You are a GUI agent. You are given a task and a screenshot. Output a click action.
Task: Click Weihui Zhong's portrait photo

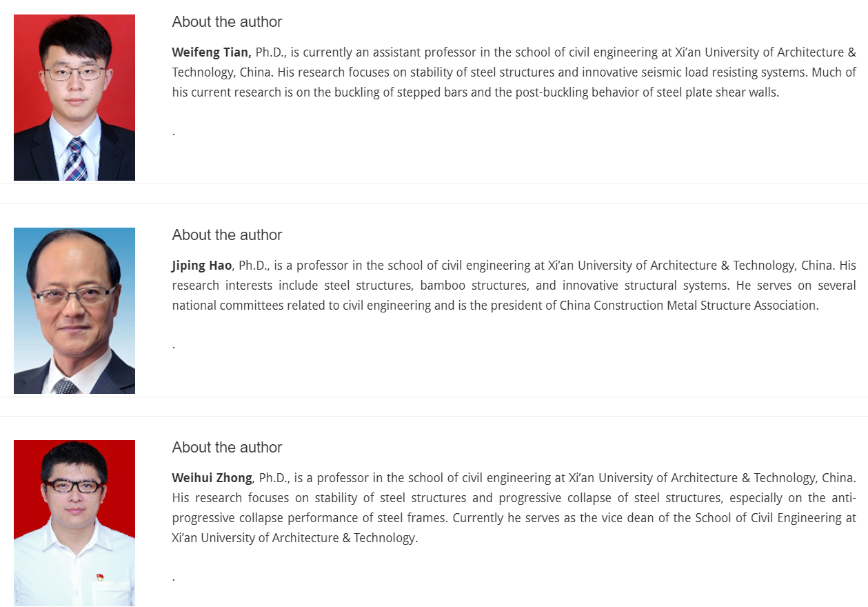74,523
